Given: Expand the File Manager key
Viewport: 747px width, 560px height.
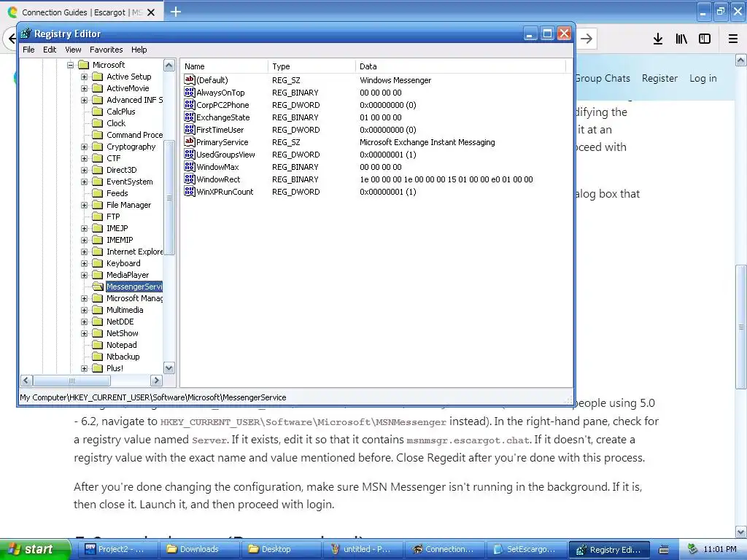Looking at the screenshot, I should (x=85, y=205).
